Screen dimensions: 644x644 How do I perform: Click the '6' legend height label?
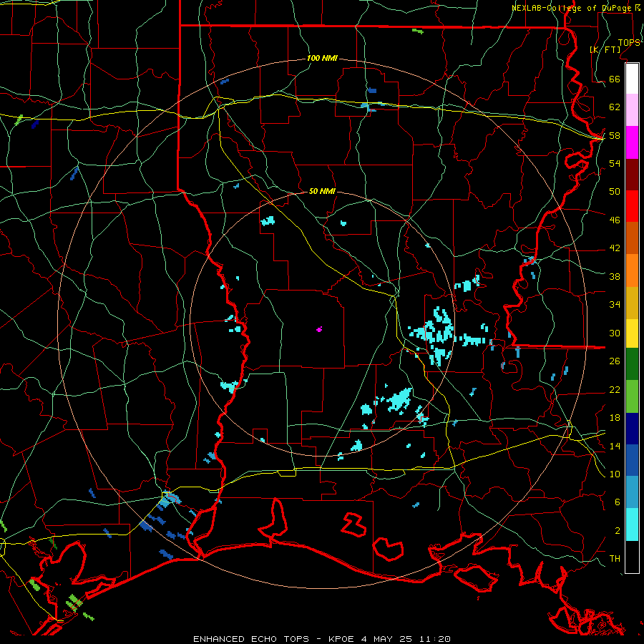coord(618,502)
